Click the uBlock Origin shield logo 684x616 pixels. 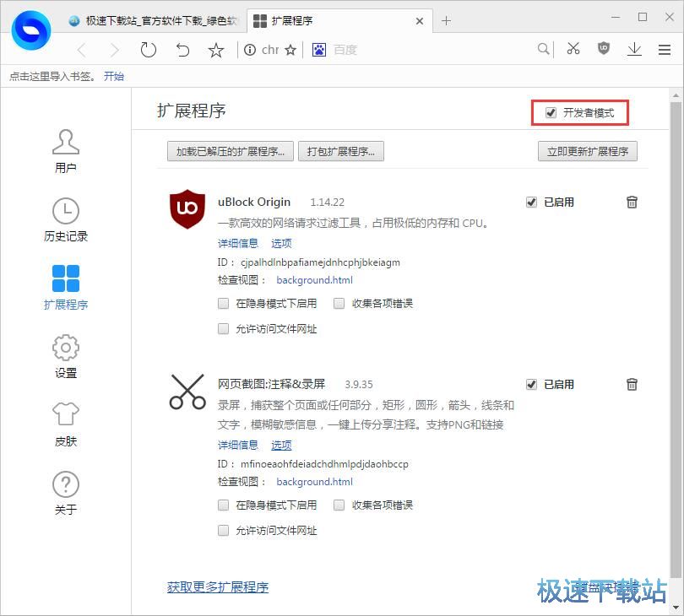click(x=187, y=208)
